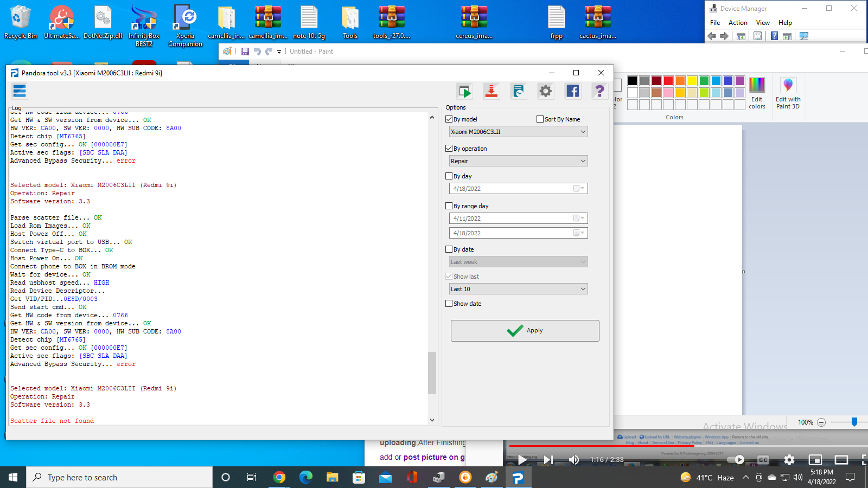Enable the Show date checkbox
Viewport: 868px width, 488px height.
pyautogui.click(x=449, y=304)
